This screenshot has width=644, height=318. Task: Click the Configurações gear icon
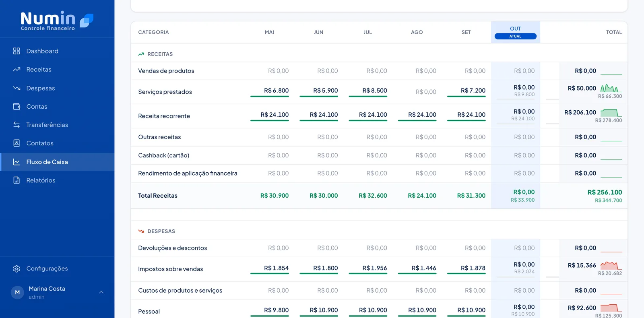(x=17, y=268)
